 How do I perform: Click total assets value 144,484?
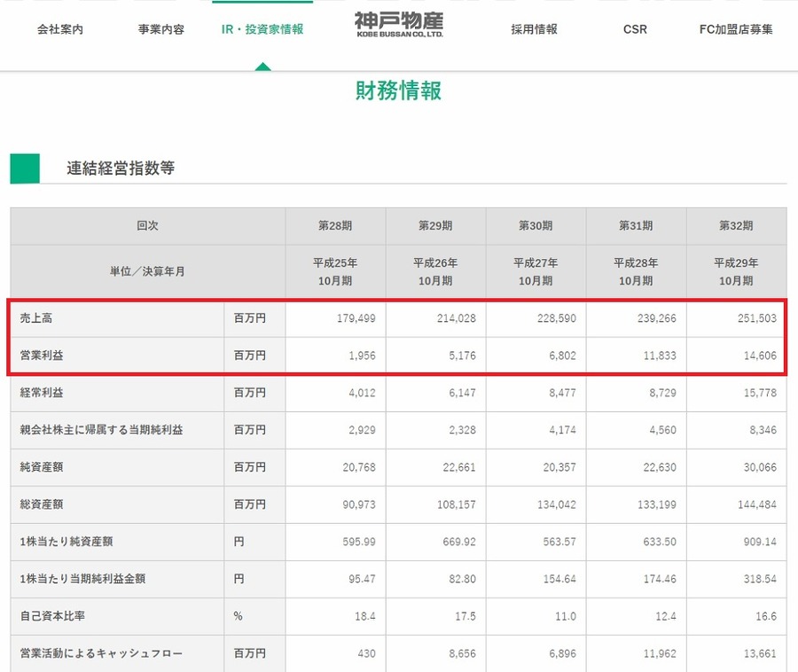point(757,504)
